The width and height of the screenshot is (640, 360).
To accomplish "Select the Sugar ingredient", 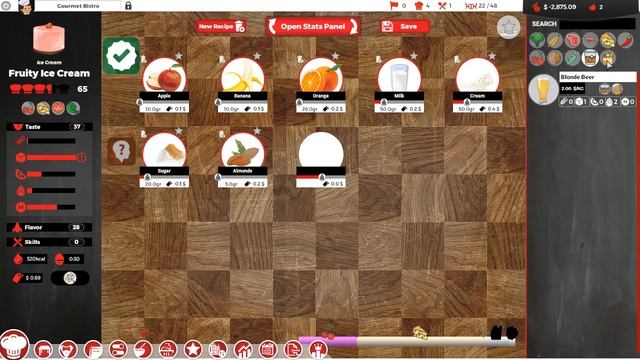I will [x=164, y=151].
